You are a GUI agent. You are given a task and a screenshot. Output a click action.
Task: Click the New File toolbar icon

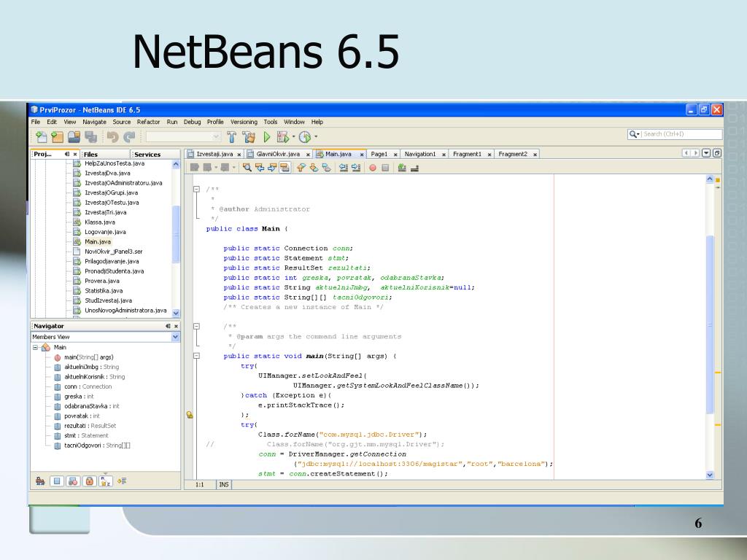pos(42,137)
